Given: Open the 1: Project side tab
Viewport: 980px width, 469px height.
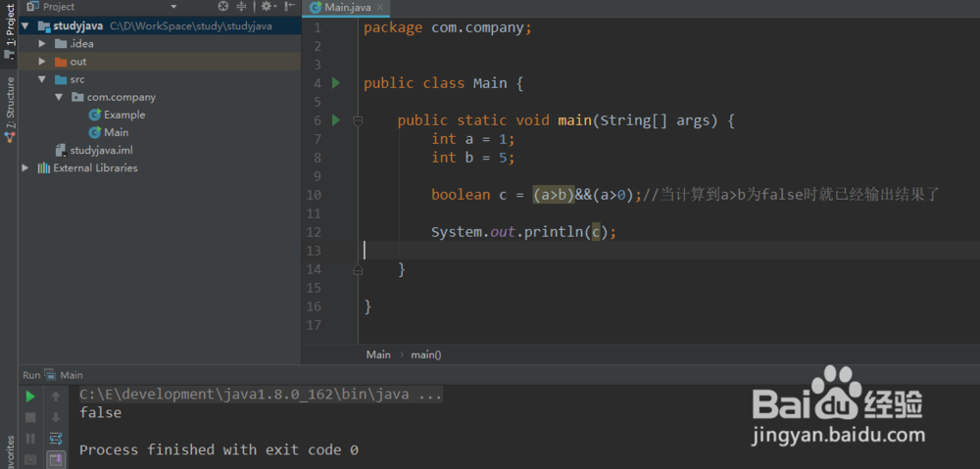Looking at the screenshot, I should click(9, 31).
